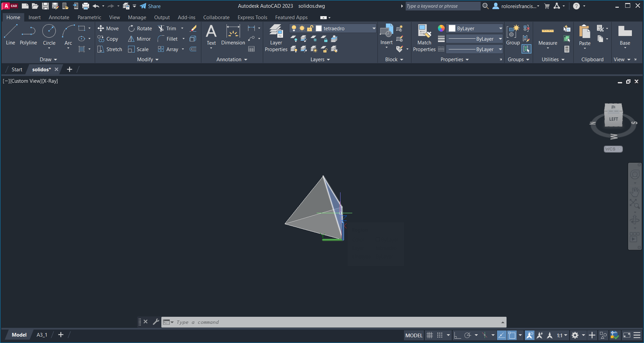This screenshot has height=343, width=644.
Task: Open the A3_1 layout tab
Action: coord(42,335)
